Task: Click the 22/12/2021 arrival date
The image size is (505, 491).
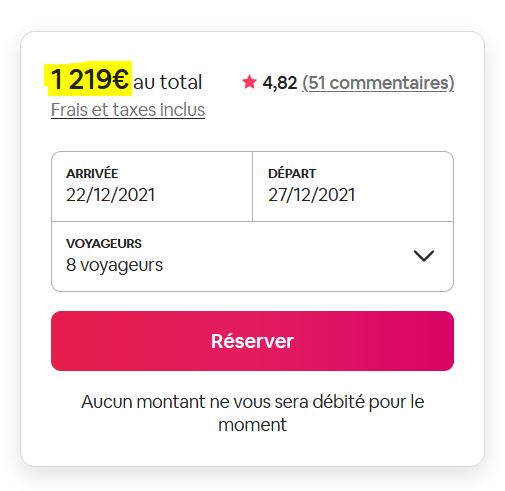Action: (111, 195)
